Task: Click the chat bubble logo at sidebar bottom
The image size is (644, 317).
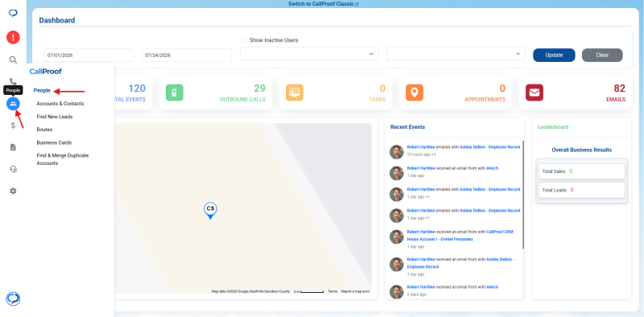Action: click(x=13, y=298)
